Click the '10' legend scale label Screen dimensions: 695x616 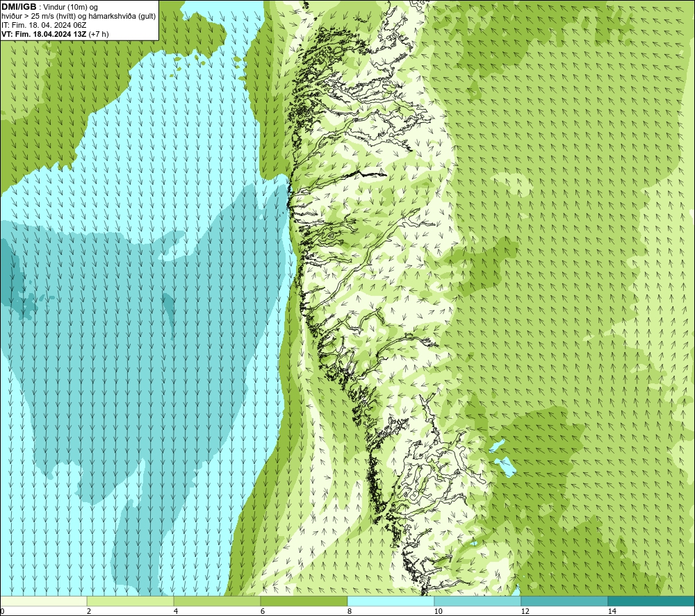coord(438,612)
